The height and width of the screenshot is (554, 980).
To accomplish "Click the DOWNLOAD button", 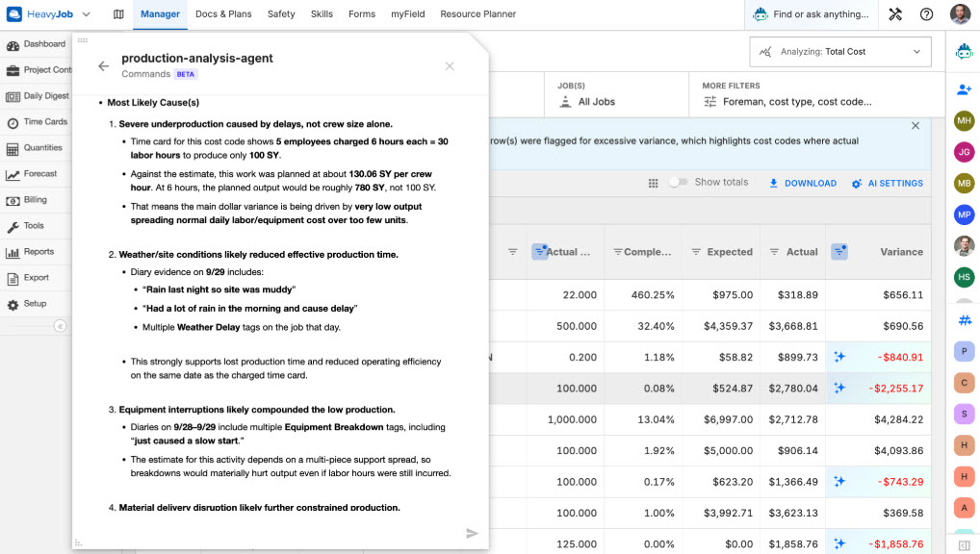I will tap(803, 183).
